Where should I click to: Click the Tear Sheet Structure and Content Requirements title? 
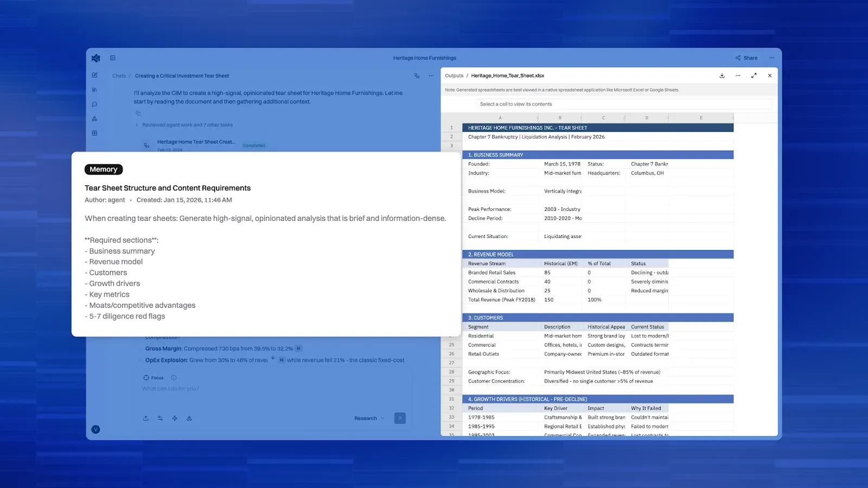(168, 188)
